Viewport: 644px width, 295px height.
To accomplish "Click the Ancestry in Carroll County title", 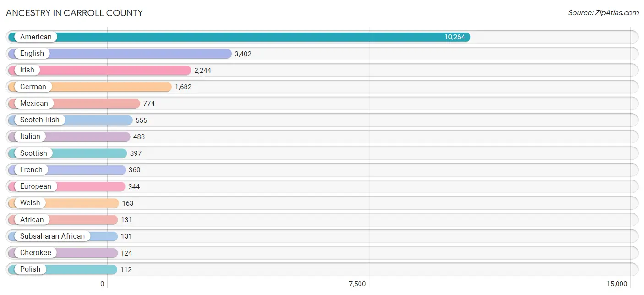I will 74,13.
